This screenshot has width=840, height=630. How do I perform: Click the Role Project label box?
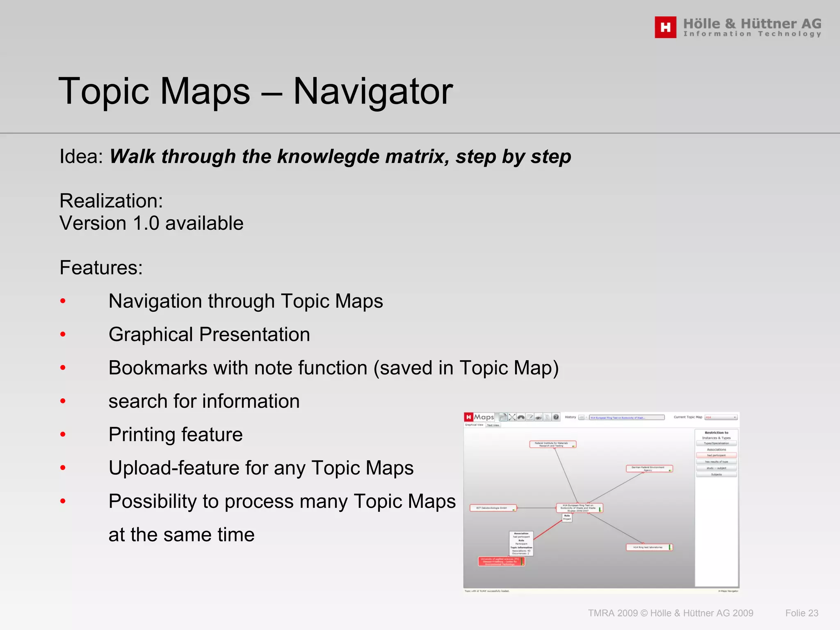click(567, 518)
